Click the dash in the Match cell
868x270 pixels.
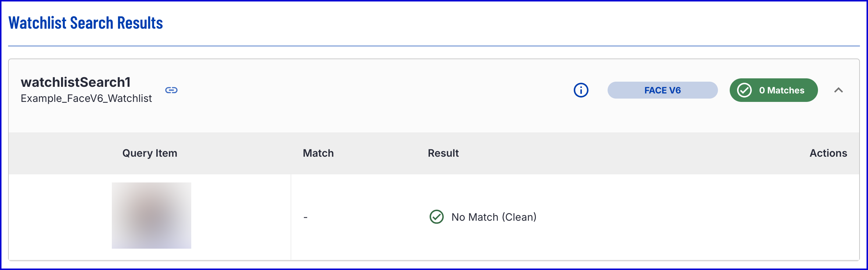click(305, 217)
